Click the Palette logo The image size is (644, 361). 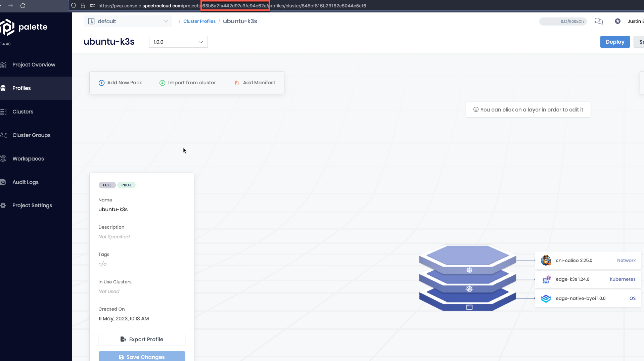(24, 27)
